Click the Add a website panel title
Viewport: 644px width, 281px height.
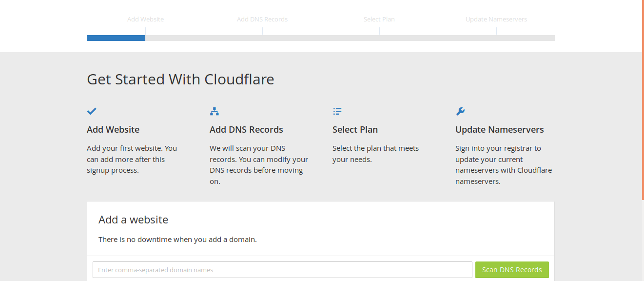[133, 220]
